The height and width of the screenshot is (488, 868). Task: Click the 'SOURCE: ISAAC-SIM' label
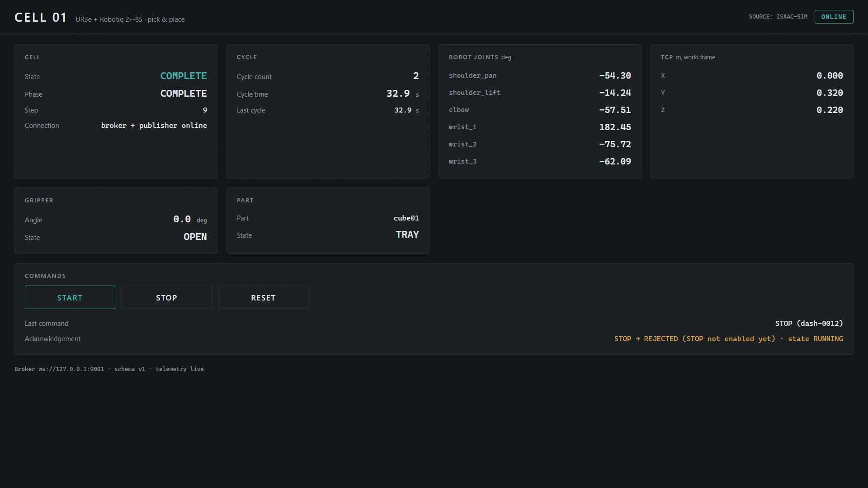[778, 17]
